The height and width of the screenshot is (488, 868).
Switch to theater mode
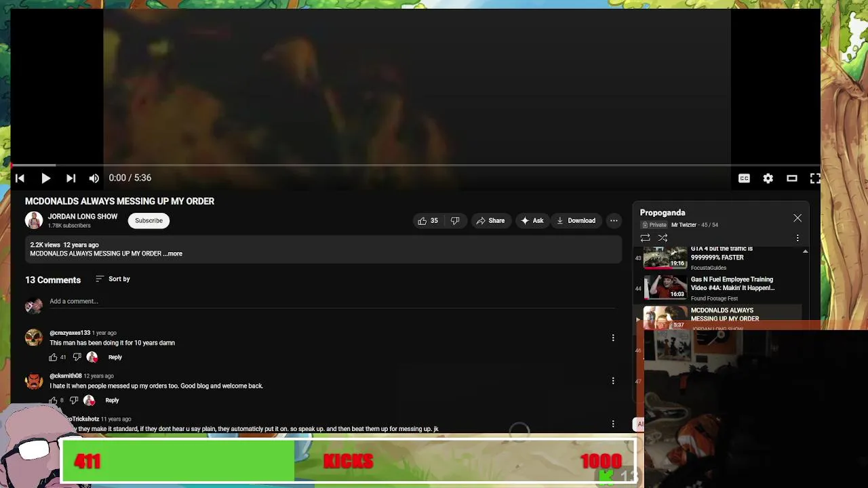tap(791, 178)
